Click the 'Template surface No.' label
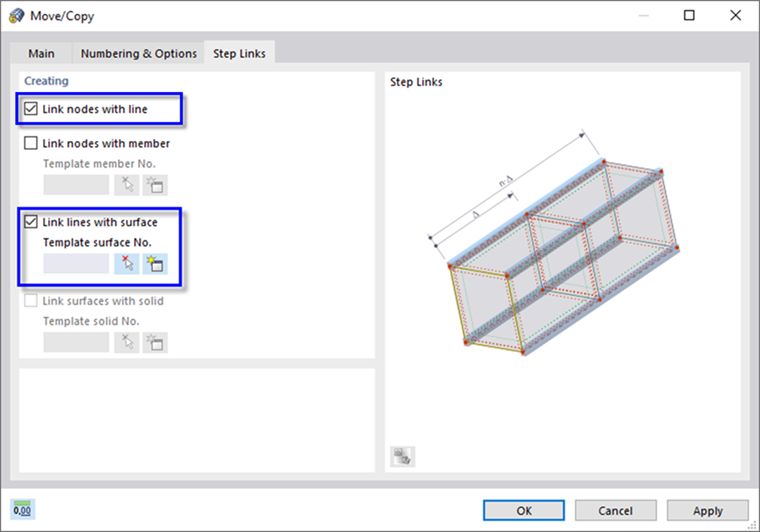The image size is (760, 532). pos(97,242)
